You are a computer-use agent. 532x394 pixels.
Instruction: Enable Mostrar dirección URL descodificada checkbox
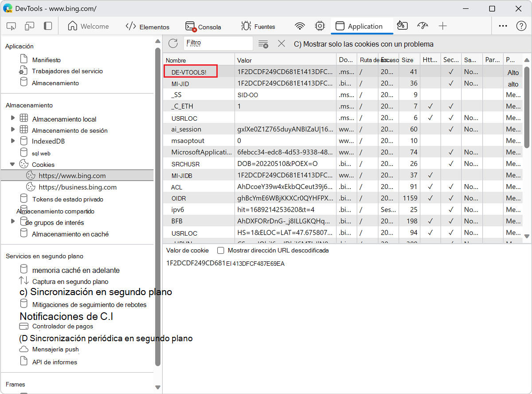tap(220, 250)
